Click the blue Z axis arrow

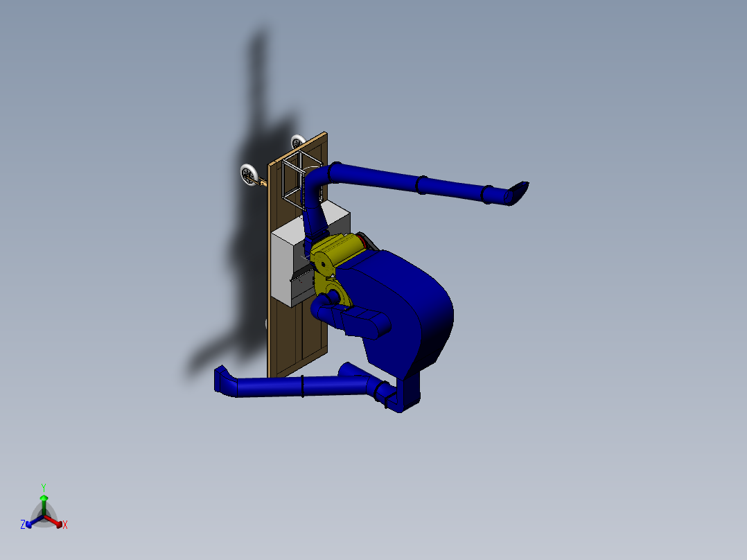pos(28,525)
